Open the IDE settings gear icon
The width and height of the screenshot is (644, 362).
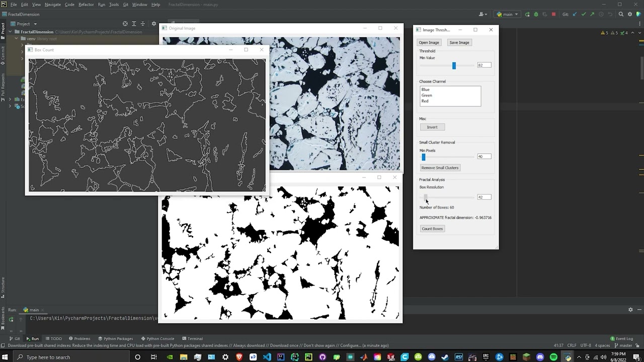pyautogui.click(x=630, y=14)
